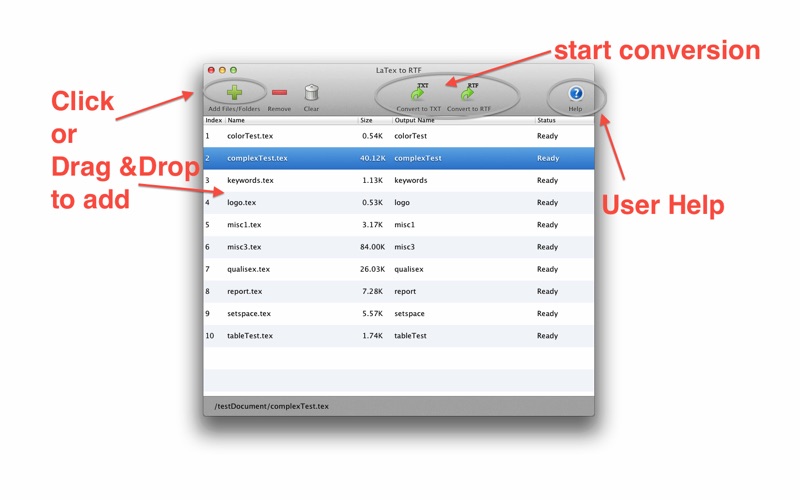Click the output name 'misc3'
Viewport: 800px width, 500px height.
pos(405,247)
